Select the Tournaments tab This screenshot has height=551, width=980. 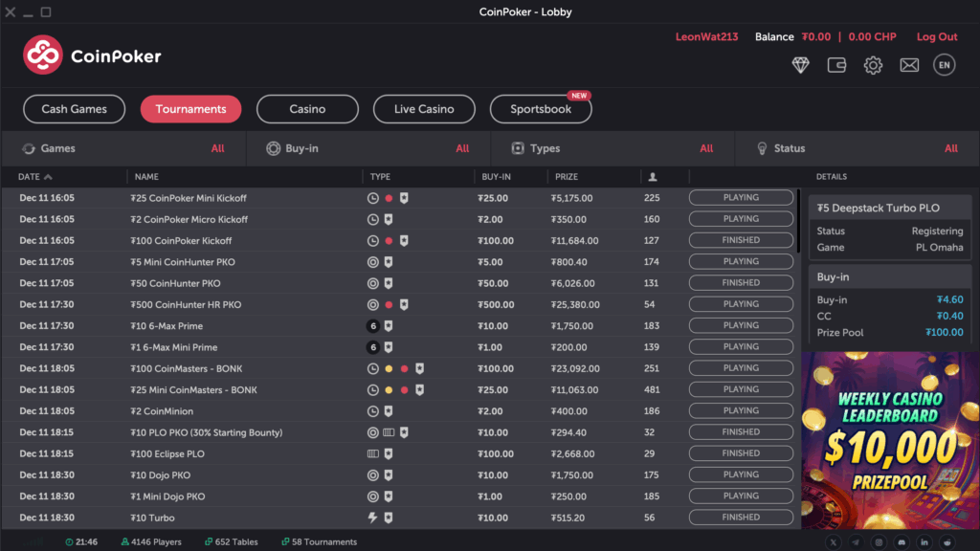point(190,109)
